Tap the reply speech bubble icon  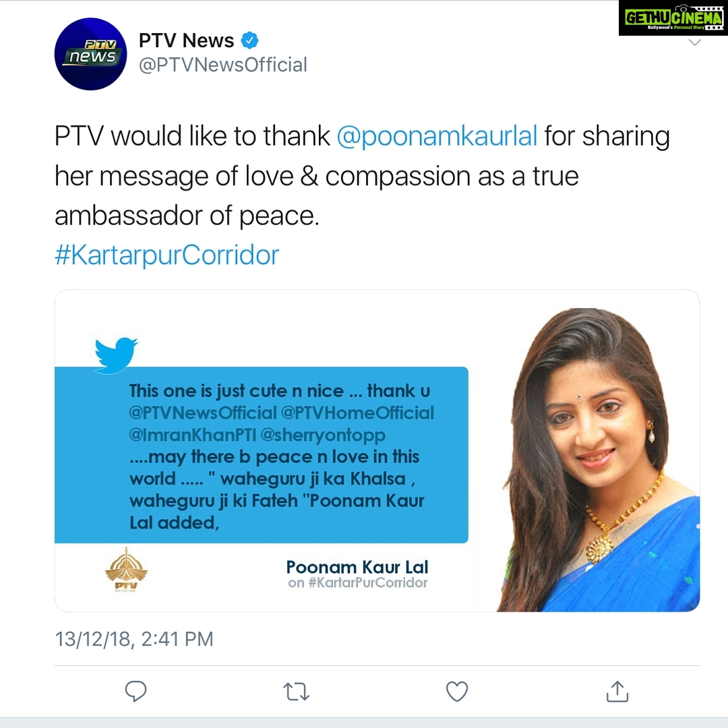[x=136, y=692]
